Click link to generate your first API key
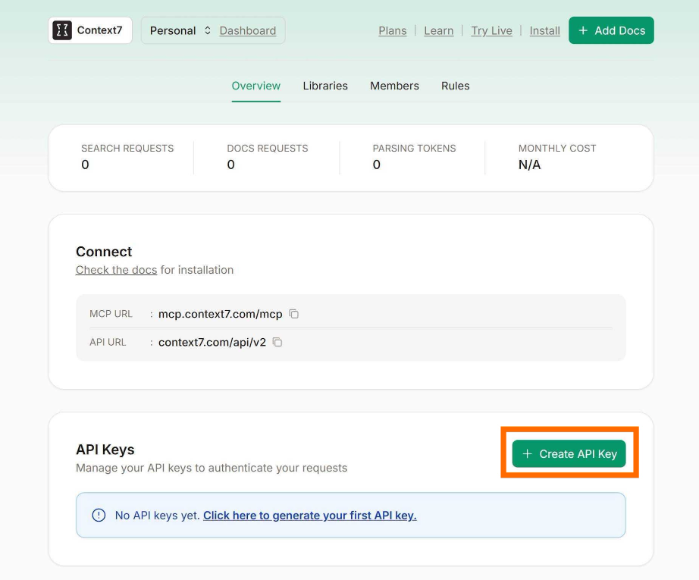 pyautogui.click(x=309, y=516)
